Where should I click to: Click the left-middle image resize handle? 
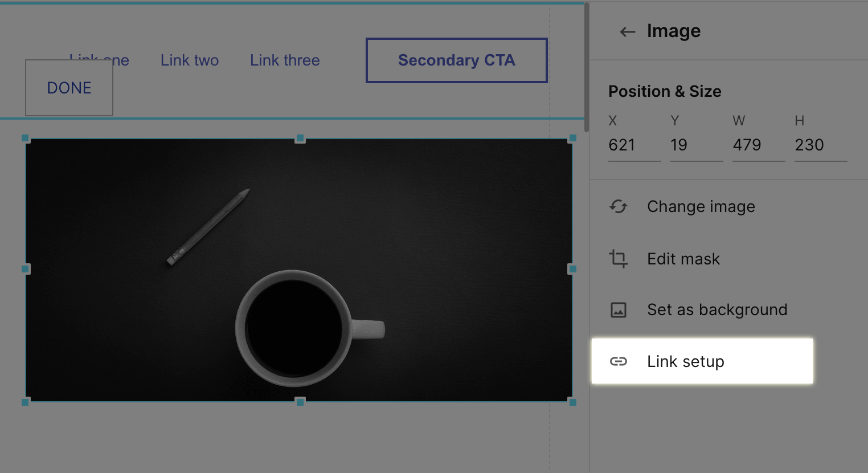25,269
